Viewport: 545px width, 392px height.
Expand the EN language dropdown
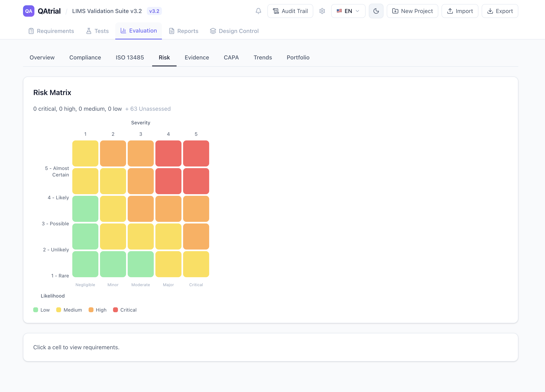point(348,11)
